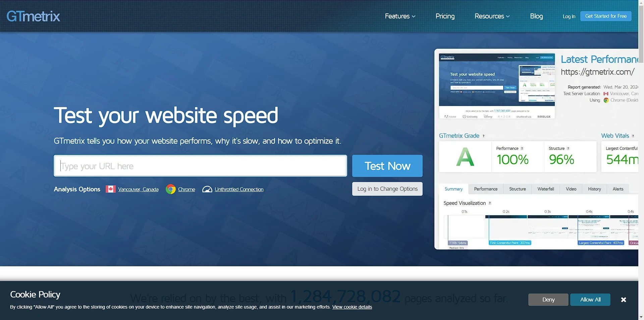Select the Chrome browser option link
This screenshot has height=320, width=644.
click(186, 189)
